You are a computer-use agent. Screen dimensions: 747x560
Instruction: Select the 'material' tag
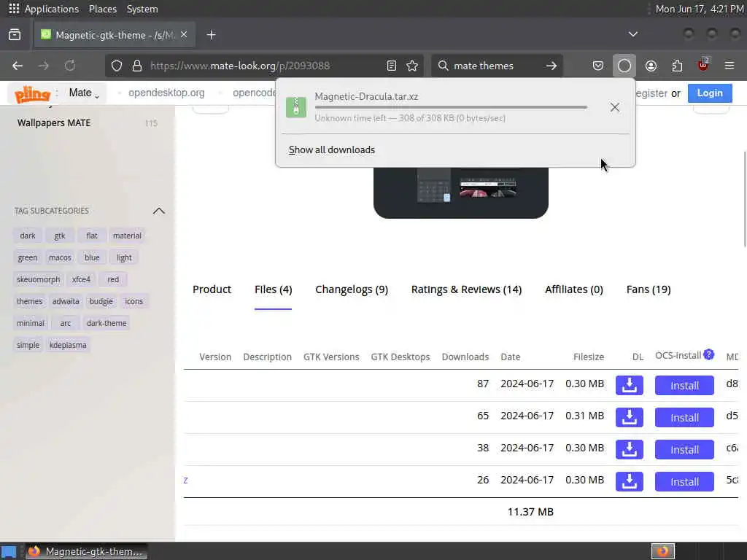point(127,236)
